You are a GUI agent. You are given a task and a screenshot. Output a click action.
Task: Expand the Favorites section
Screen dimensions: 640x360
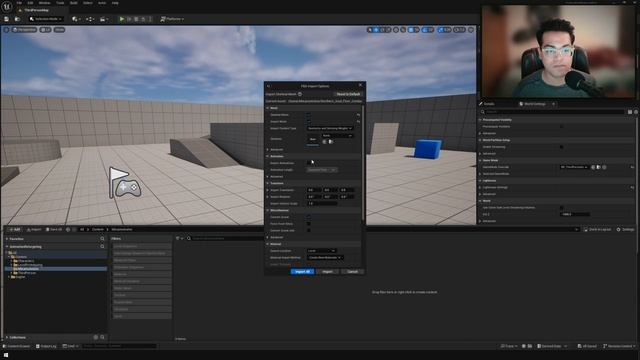coord(7,239)
